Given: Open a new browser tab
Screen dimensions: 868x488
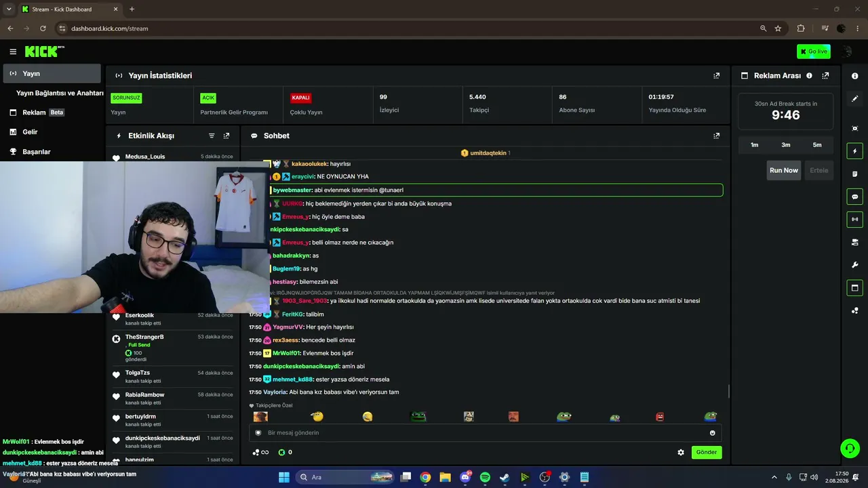Looking at the screenshot, I should tap(132, 9).
